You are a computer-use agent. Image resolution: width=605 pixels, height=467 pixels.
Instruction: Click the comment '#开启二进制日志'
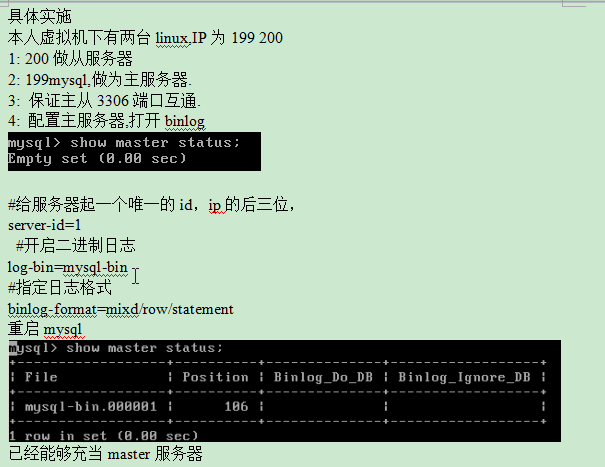76,245
